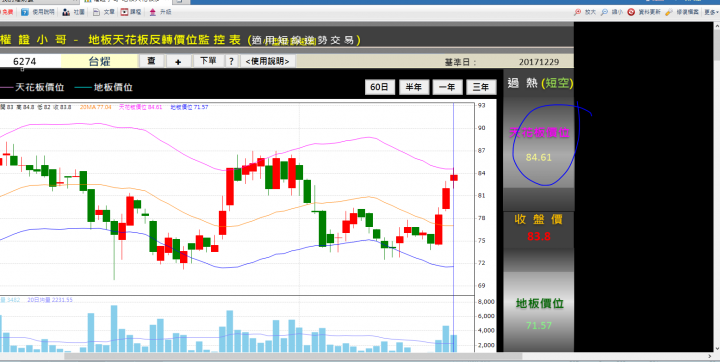Image resolution: width=720 pixels, height=362 pixels.
Task: Click the 修復檔案 repair file icon
Action: (x=669, y=12)
